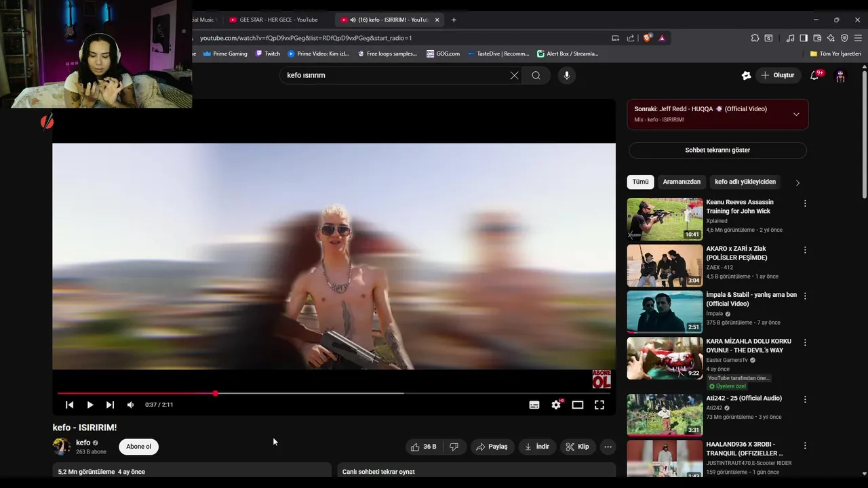Toggle the browser sidebar panel
Viewport: 868px width, 488px height.
pos(804,38)
